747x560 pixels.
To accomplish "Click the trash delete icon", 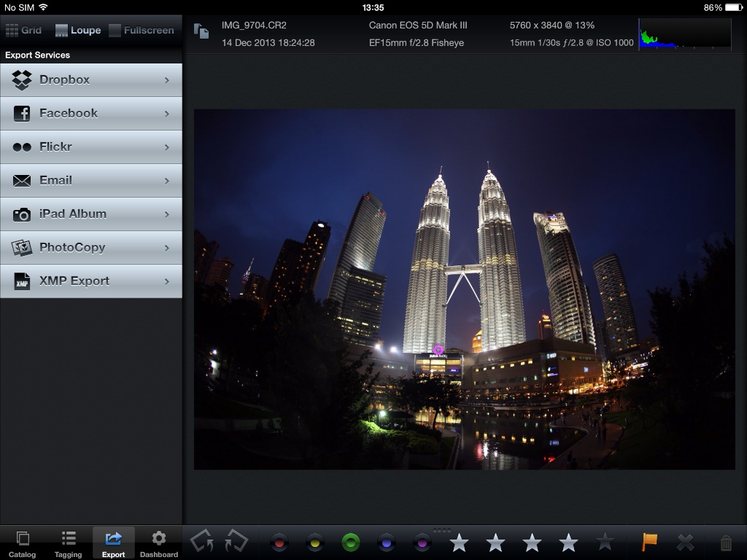I will [x=726, y=542].
